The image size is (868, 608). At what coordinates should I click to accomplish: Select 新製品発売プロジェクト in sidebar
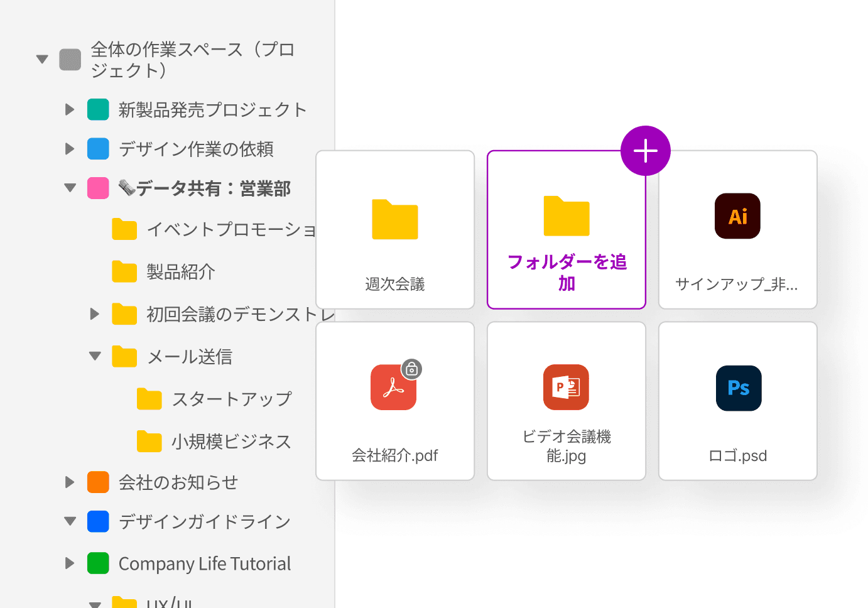coord(212,110)
